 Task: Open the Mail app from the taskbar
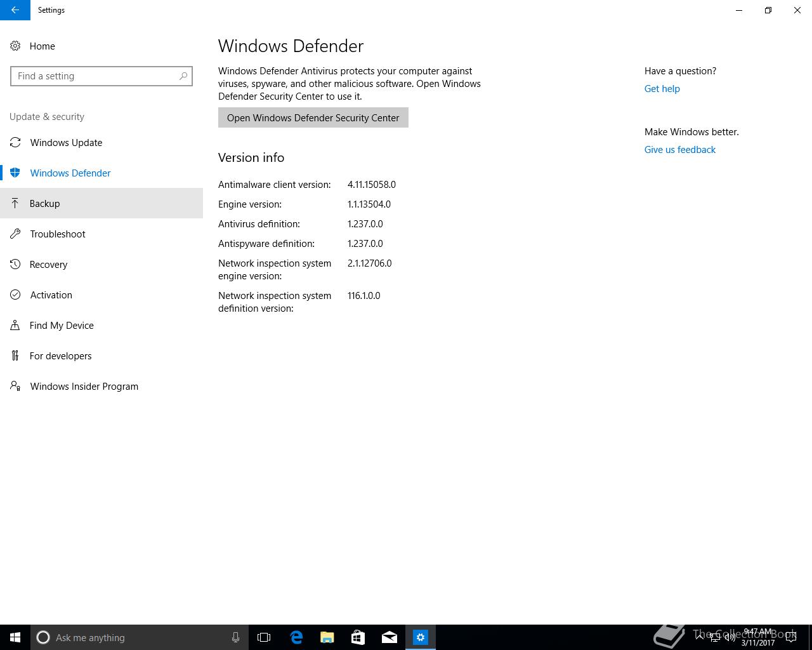click(x=389, y=637)
